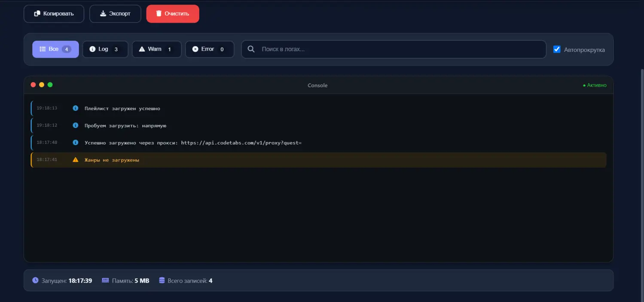Show only Error entries
644x302 pixels.
click(x=209, y=49)
